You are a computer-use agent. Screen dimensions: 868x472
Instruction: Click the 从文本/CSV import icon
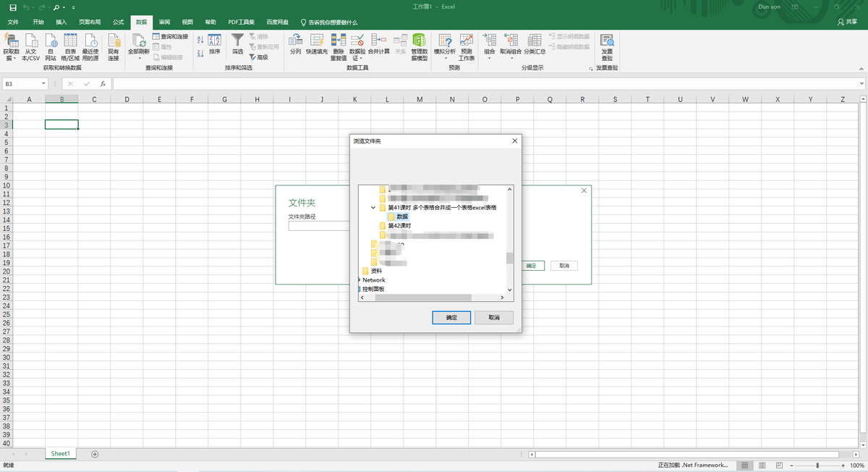(x=30, y=41)
